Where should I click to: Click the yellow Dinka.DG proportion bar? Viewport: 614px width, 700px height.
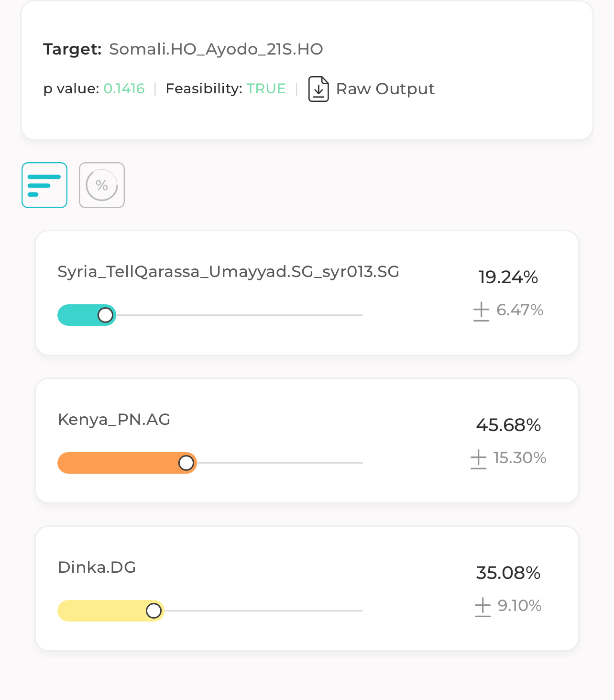111,611
